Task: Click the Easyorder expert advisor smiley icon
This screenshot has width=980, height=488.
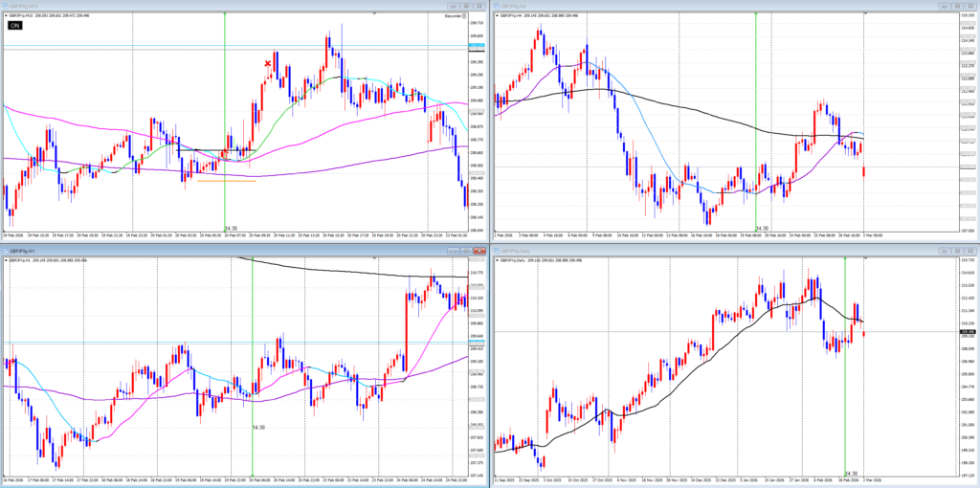Action: tap(465, 16)
